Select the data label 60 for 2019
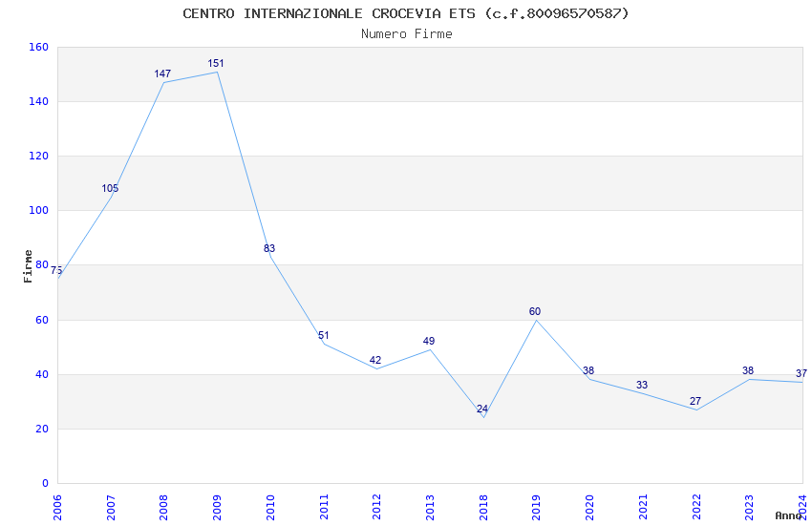The width and height of the screenshot is (812, 525). pyautogui.click(x=535, y=311)
